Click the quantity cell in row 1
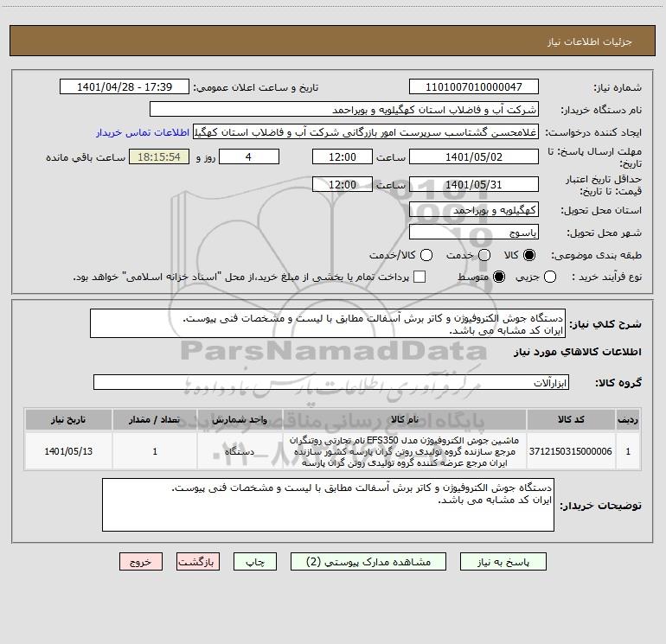Image resolution: width=666 pixels, height=644 pixels. pyautogui.click(x=155, y=451)
